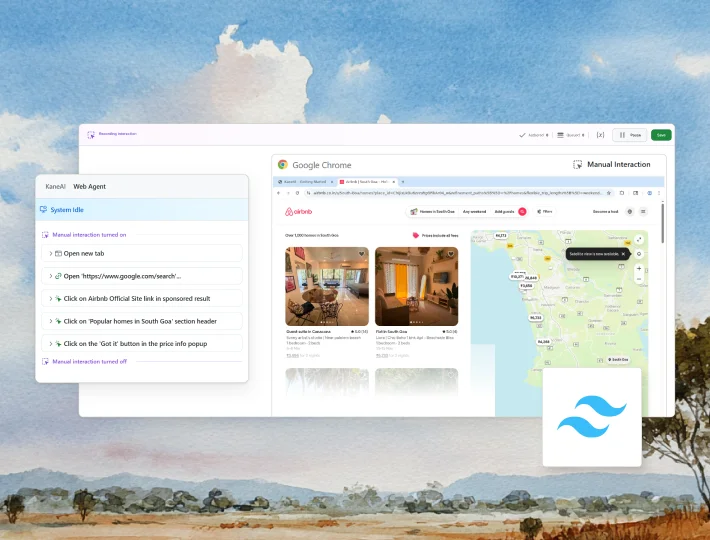This screenshot has height=540, width=710.
Task: Zoom in on the map
Action: 639,268
